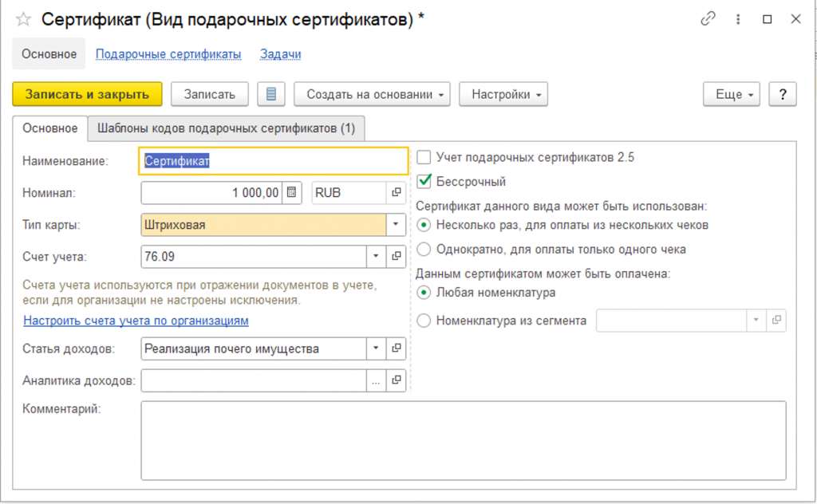
Task: Click the Записать button
Action: pos(210,94)
